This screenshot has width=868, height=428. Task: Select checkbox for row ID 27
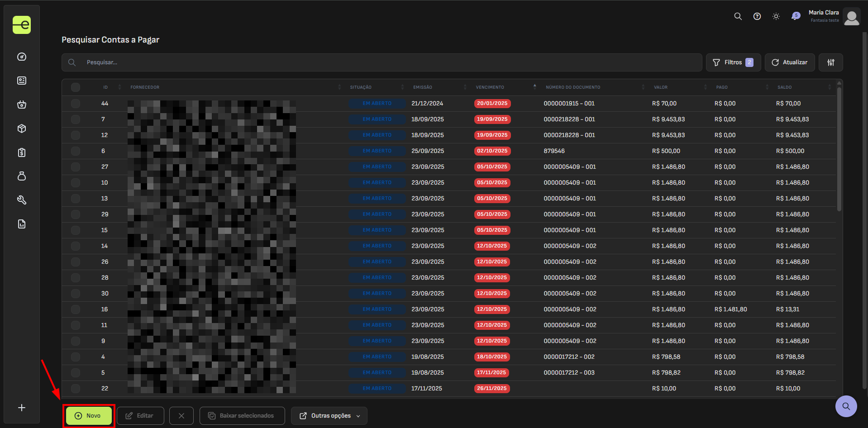[76, 167]
